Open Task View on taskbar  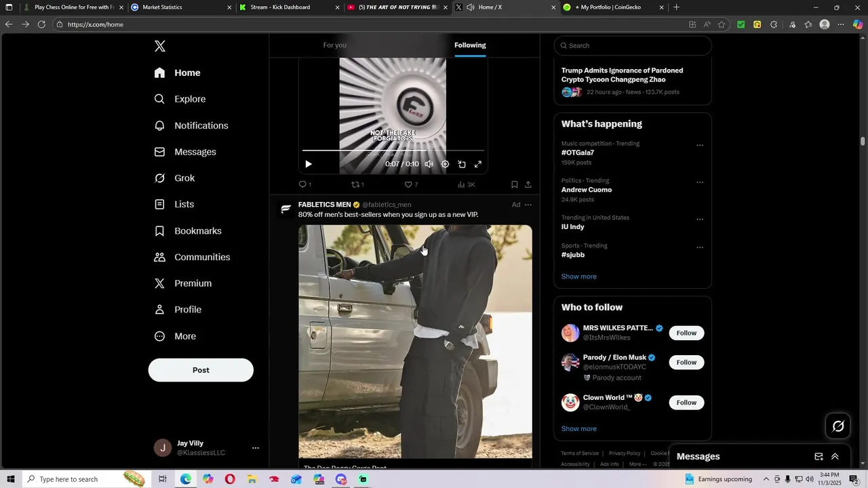163,479
